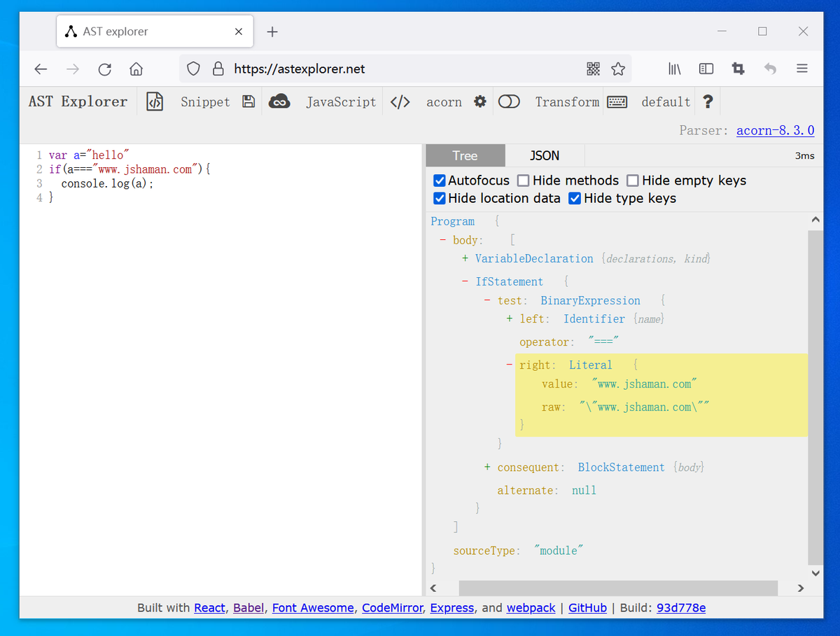This screenshot has height=636, width=840.
Task: Click the URL address bar field
Action: pyautogui.click(x=406, y=69)
